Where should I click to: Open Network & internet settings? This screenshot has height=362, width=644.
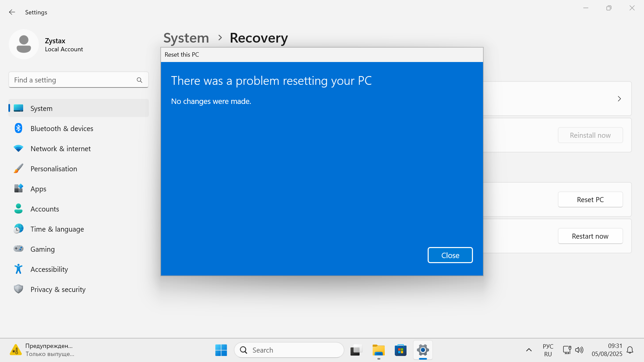(60, 149)
